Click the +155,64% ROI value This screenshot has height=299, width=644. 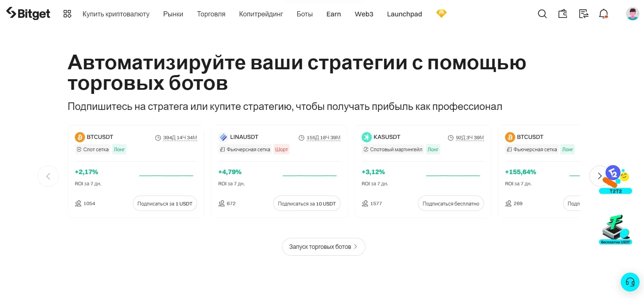tap(520, 172)
